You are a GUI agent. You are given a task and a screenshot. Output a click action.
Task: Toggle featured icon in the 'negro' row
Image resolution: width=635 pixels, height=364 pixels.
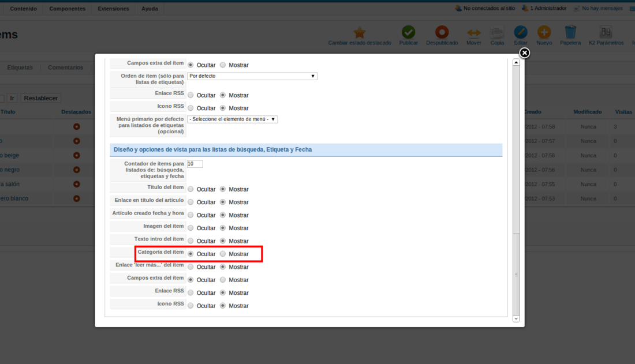pos(77,170)
